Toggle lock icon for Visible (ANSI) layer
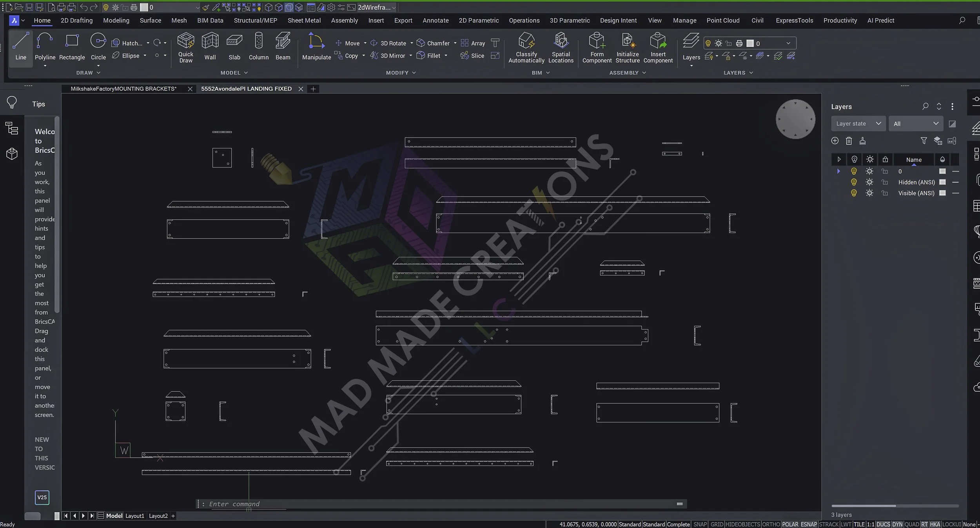 coord(885,193)
